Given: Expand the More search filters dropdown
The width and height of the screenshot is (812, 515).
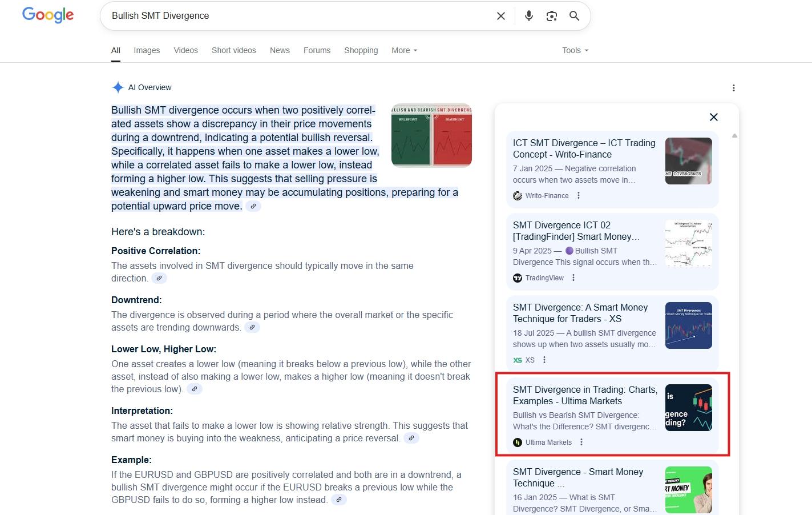Looking at the screenshot, I should 405,50.
